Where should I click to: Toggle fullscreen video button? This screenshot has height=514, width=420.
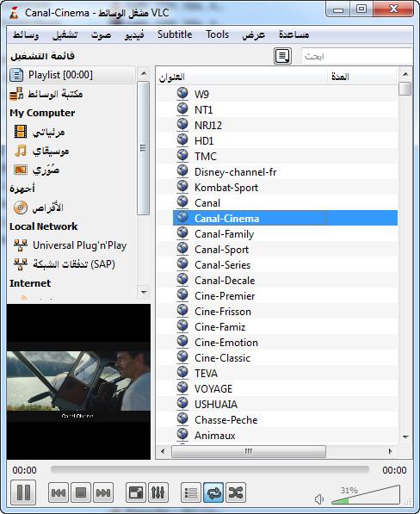[x=136, y=492]
